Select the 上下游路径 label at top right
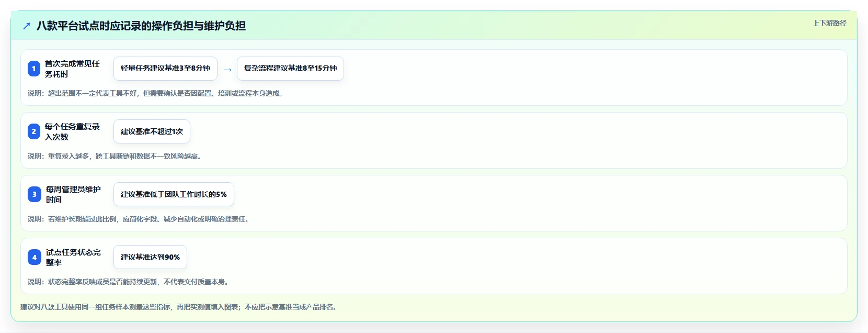Image resolution: width=868 pixels, height=333 pixels. point(829,23)
